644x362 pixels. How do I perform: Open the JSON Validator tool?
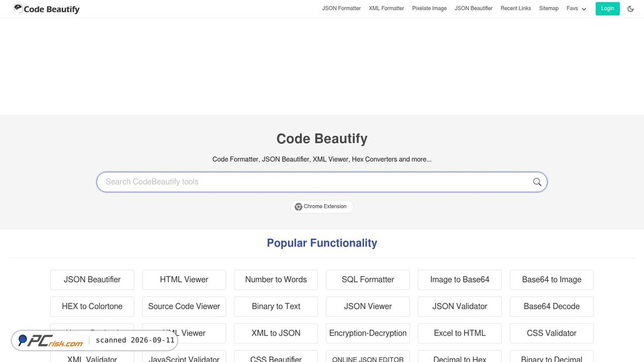(460, 306)
